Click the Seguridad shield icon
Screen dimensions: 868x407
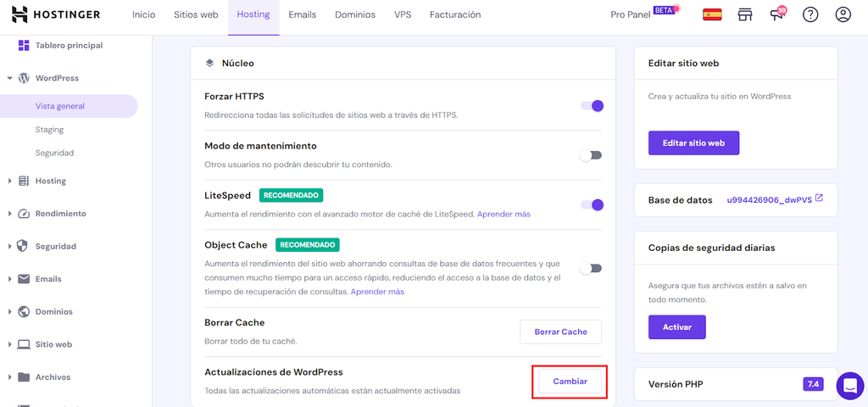24,246
